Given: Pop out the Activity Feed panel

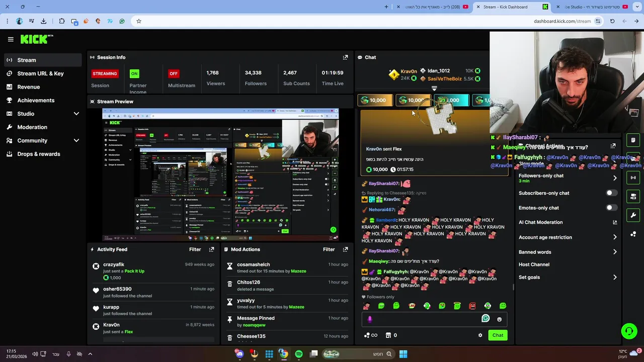Looking at the screenshot, I should (x=211, y=249).
